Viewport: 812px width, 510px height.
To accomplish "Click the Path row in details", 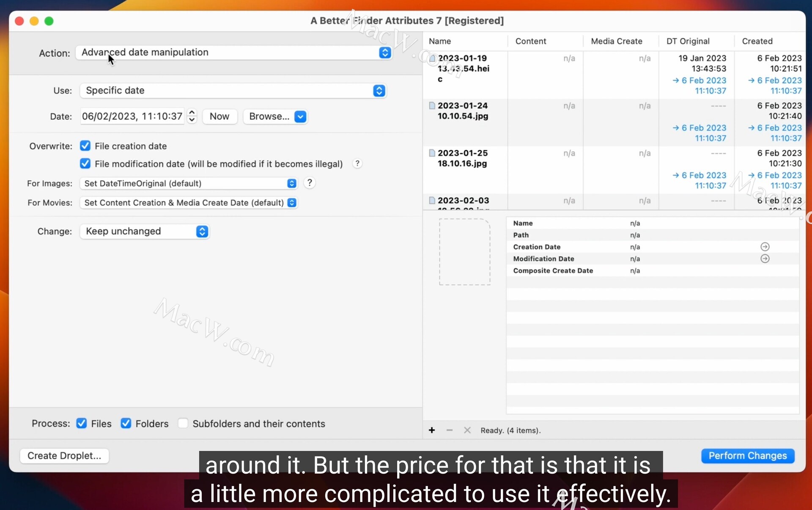I will click(x=653, y=235).
